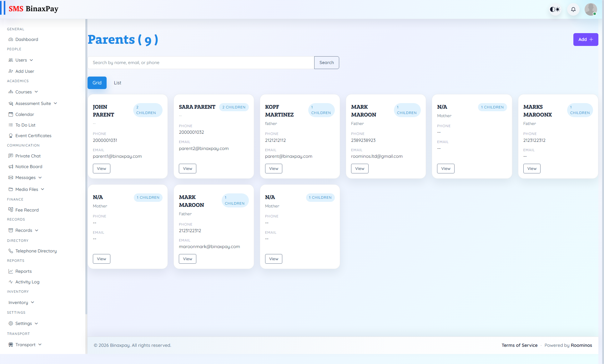Expand the Settings menu

point(23,323)
